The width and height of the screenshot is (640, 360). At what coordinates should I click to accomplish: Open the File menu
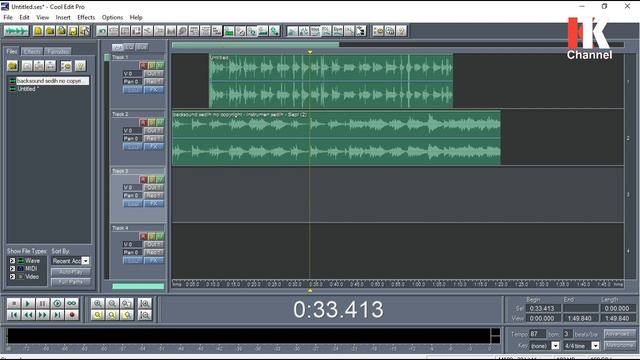[8, 18]
